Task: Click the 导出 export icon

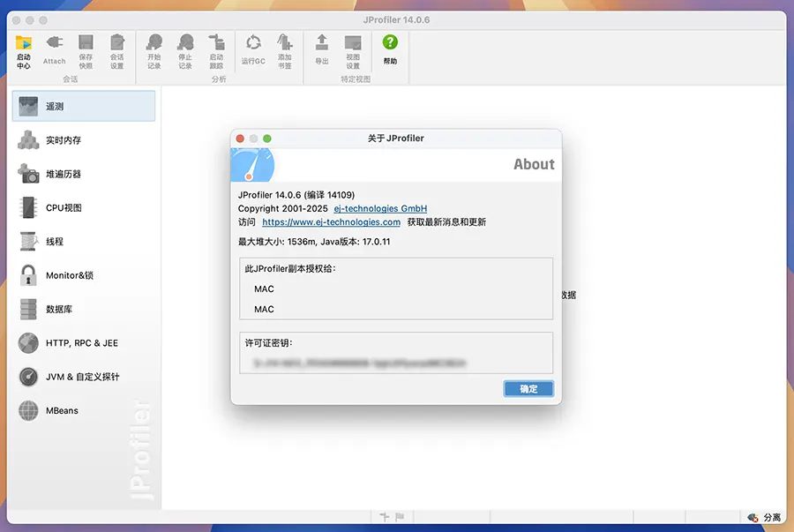Action: click(322, 44)
